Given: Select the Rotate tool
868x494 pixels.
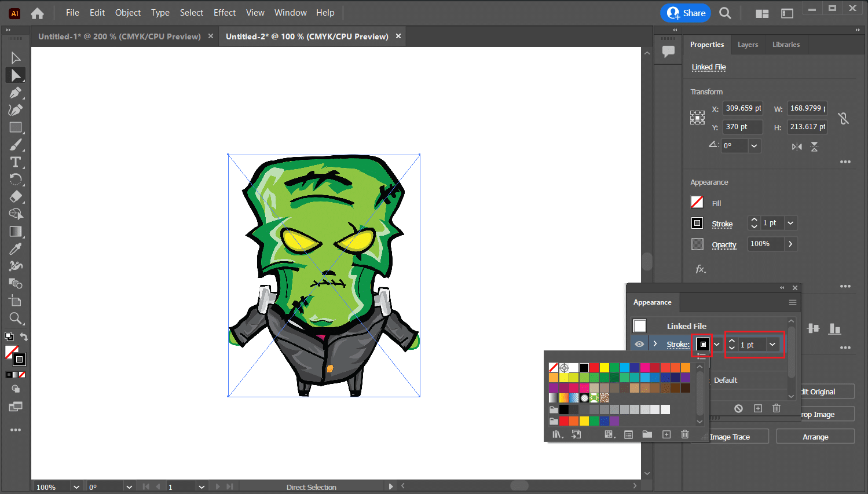Looking at the screenshot, I should pos(16,180).
